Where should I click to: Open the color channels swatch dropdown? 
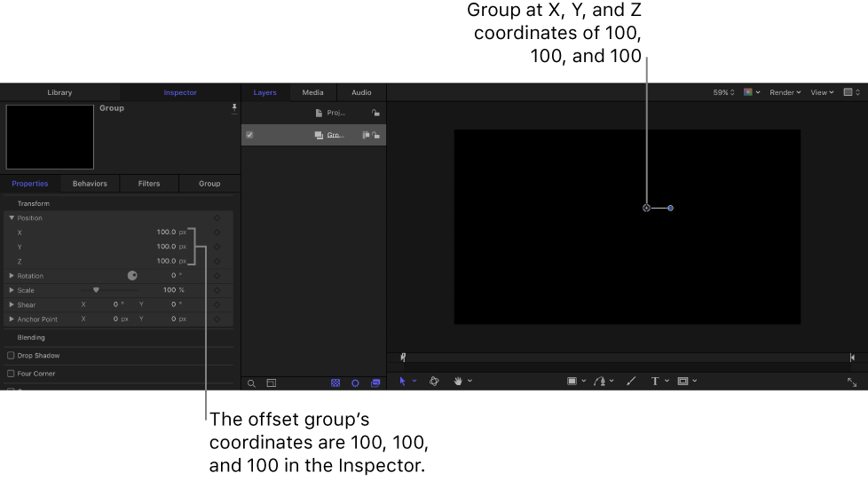point(752,92)
